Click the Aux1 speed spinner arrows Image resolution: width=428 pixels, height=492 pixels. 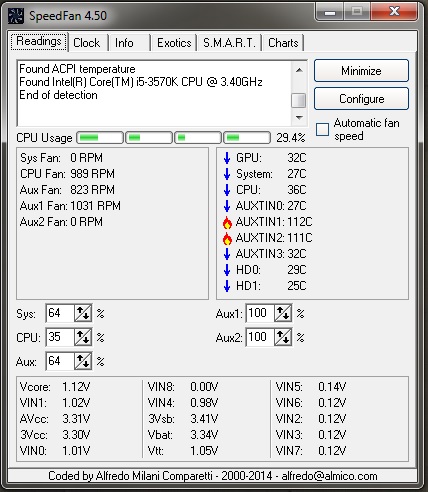point(283,313)
